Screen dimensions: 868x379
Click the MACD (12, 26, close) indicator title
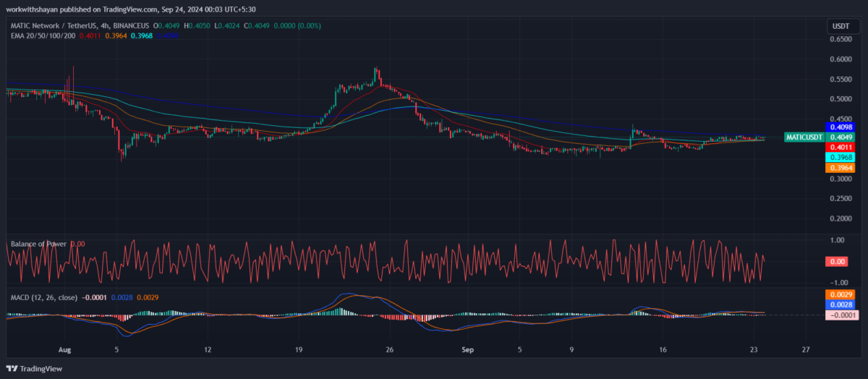pos(44,297)
